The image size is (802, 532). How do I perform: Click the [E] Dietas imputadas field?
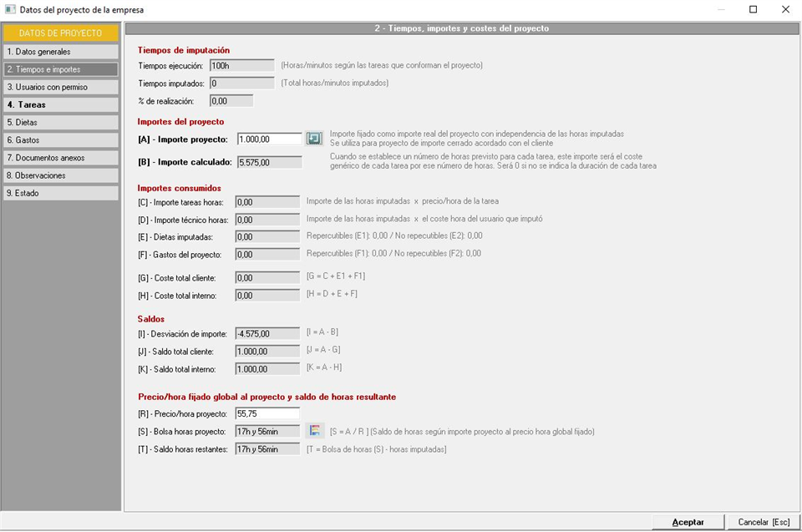tap(267, 237)
